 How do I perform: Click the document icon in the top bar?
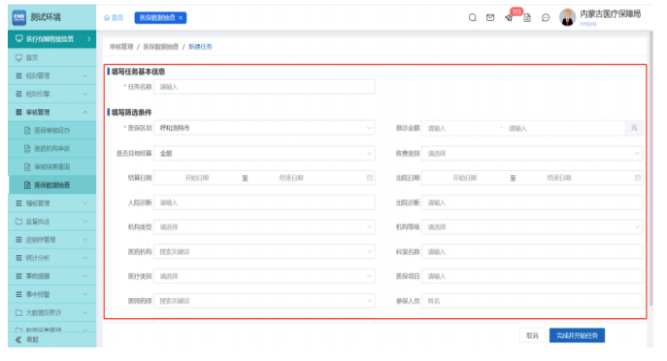tap(527, 17)
